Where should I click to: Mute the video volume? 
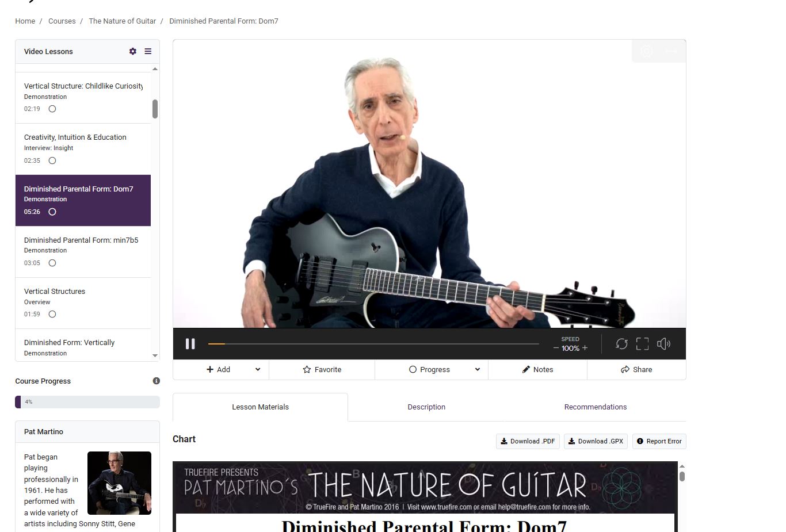point(663,344)
